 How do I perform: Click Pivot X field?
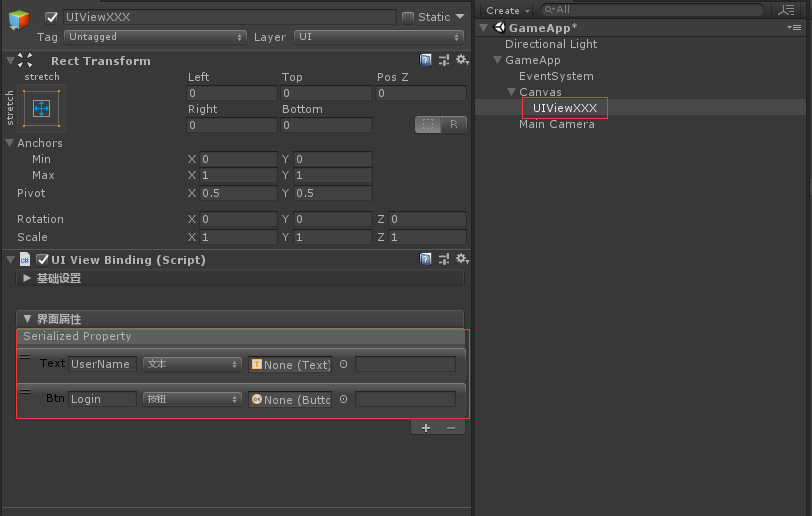tap(238, 193)
